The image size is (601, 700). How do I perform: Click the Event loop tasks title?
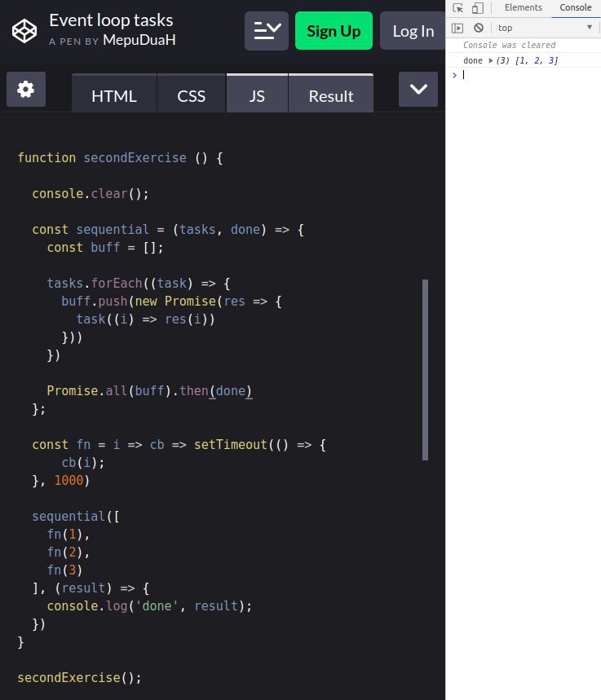click(111, 20)
